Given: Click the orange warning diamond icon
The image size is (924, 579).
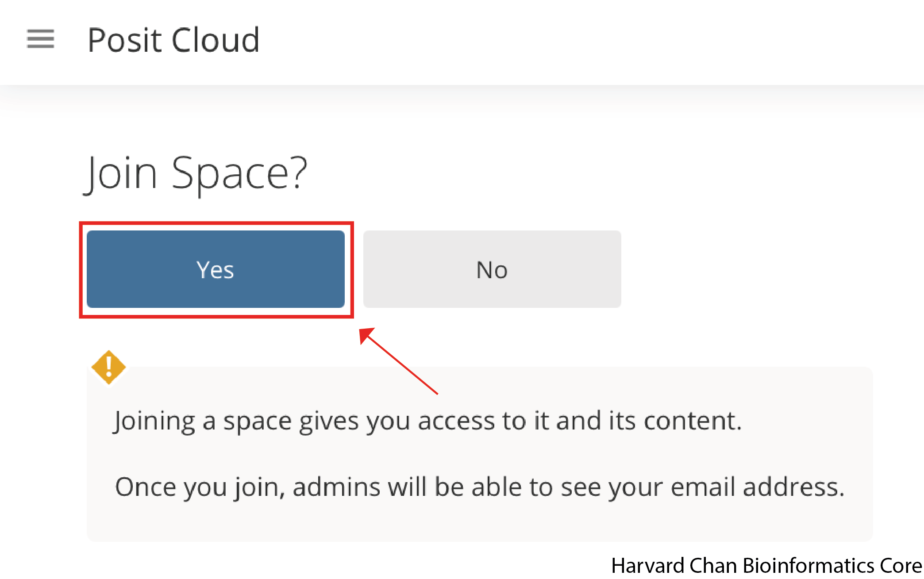Looking at the screenshot, I should tap(108, 367).
